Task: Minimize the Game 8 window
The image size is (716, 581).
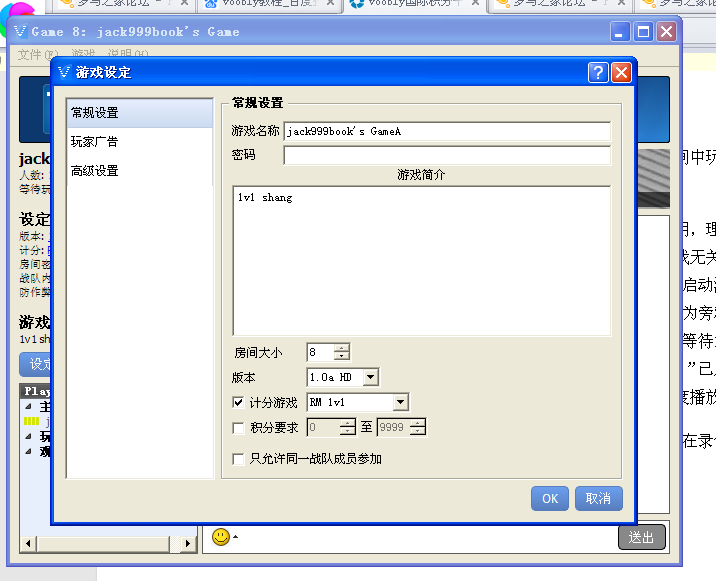Action: (620, 32)
